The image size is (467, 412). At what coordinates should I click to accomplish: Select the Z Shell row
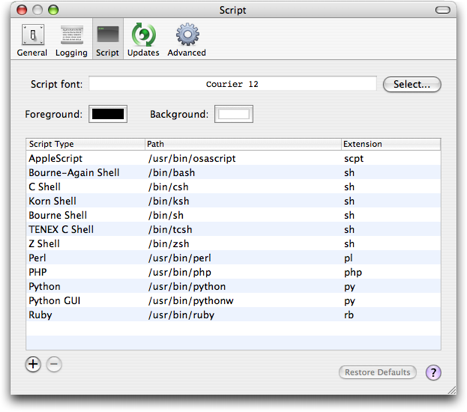(x=233, y=244)
